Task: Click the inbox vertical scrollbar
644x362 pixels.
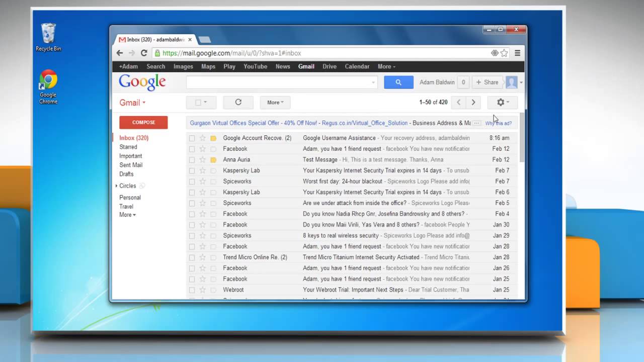Action: pos(522,137)
